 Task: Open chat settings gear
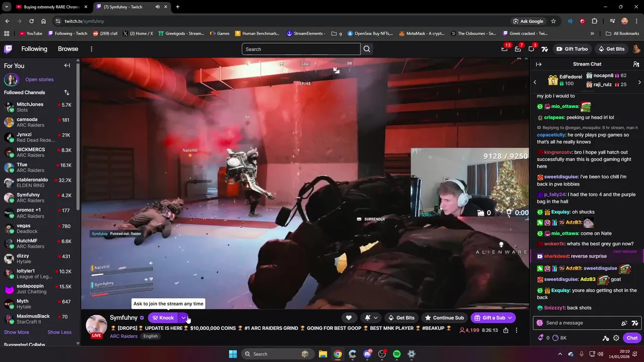616,338
